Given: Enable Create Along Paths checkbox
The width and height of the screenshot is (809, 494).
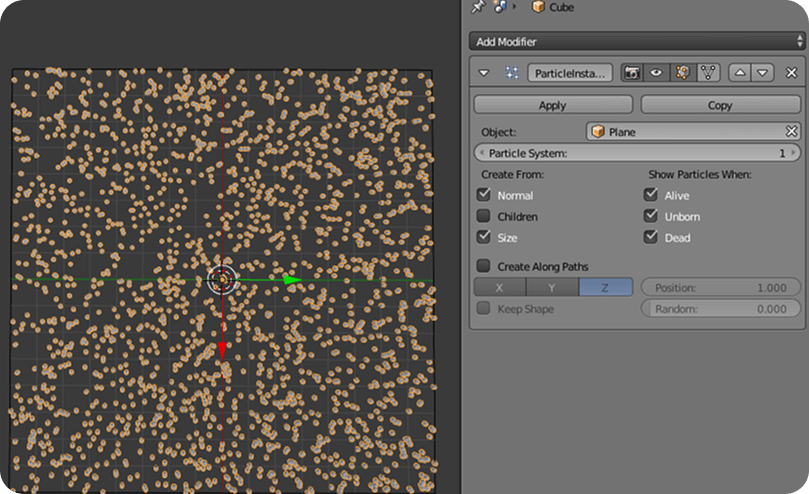Looking at the screenshot, I should point(484,266).
